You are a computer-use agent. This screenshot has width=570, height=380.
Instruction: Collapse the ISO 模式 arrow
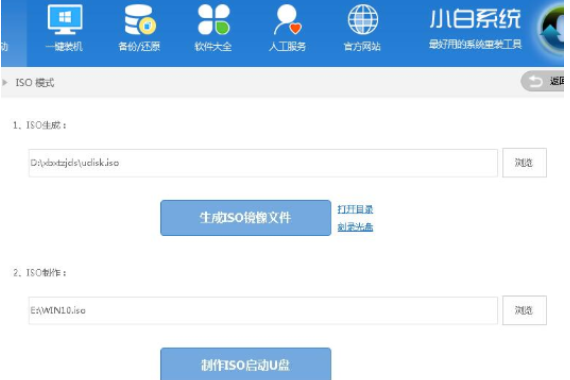tap(5, 83)
